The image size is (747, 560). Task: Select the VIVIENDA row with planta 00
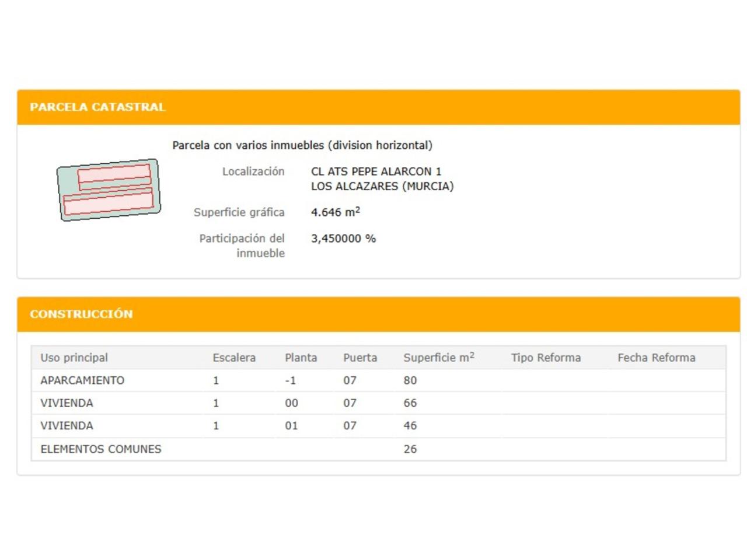coord(67,403)
